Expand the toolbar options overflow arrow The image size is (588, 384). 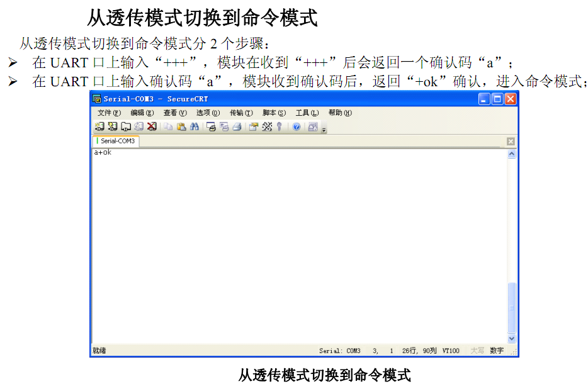click(x=324, y=129)
